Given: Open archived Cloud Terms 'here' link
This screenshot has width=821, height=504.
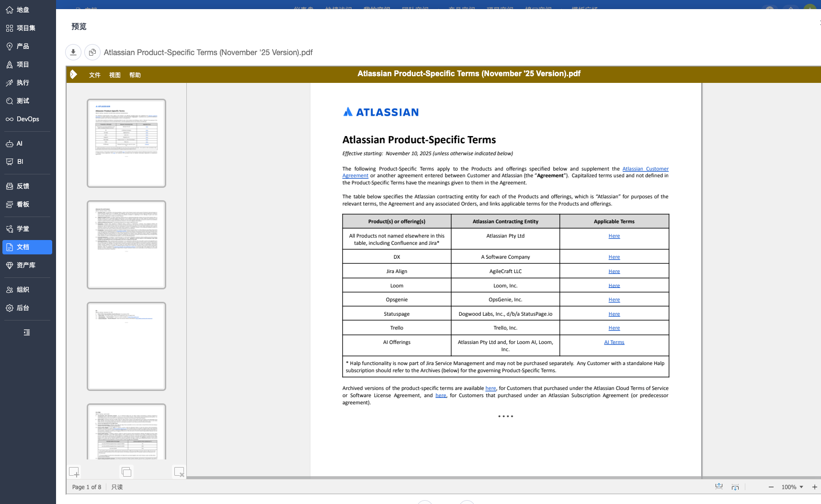Looking at the screenshot, I should click(x=490, y=388).
